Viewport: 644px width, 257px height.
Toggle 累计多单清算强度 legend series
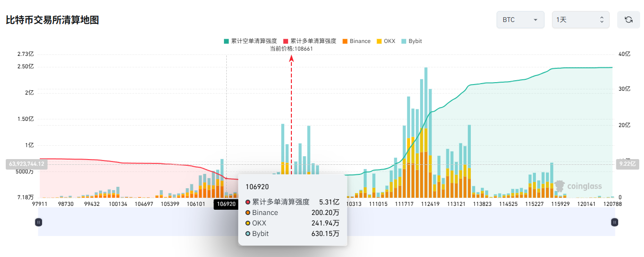pyautogui.click(x=310, y=41)
